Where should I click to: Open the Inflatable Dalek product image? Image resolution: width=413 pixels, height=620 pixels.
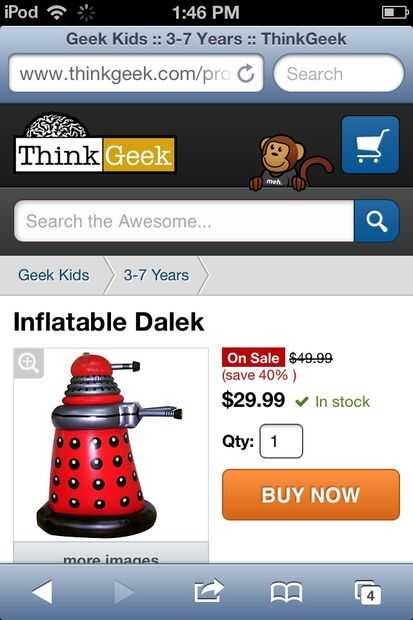[111, 445]
